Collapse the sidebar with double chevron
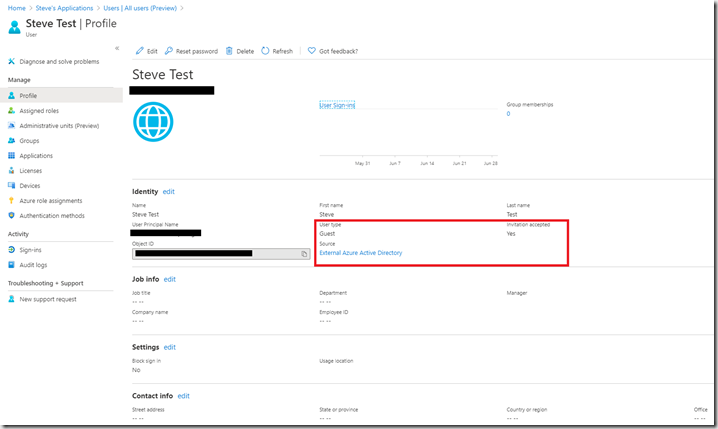 coord(117,48)
